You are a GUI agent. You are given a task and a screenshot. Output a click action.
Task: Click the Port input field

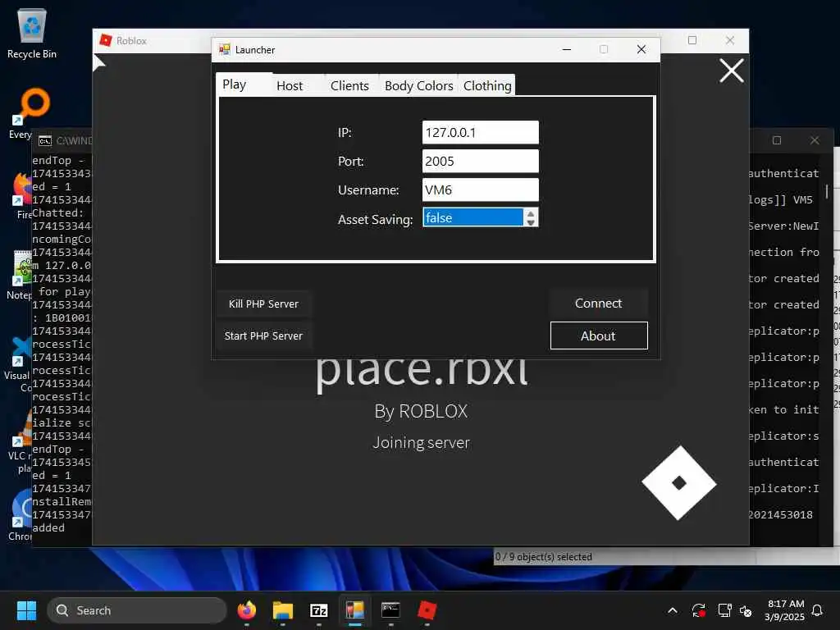[480, 162]
